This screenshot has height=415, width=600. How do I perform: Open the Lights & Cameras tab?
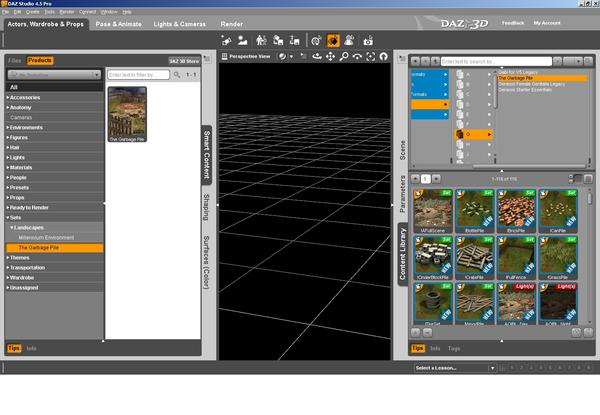[x=179, y=24]
